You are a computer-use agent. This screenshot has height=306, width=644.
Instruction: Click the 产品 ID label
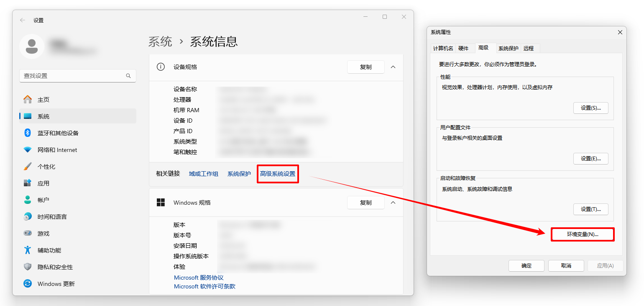[x=183, y=131]
